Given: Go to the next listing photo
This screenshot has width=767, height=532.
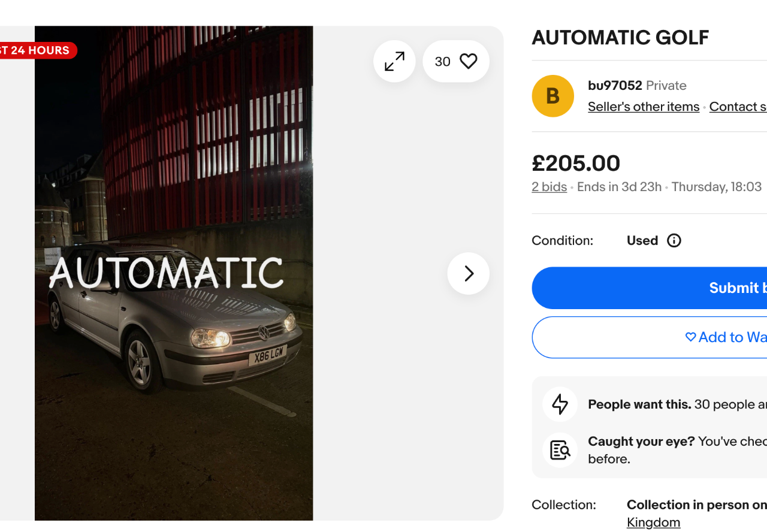Looking at the screenshot, I should click(468, 274).
